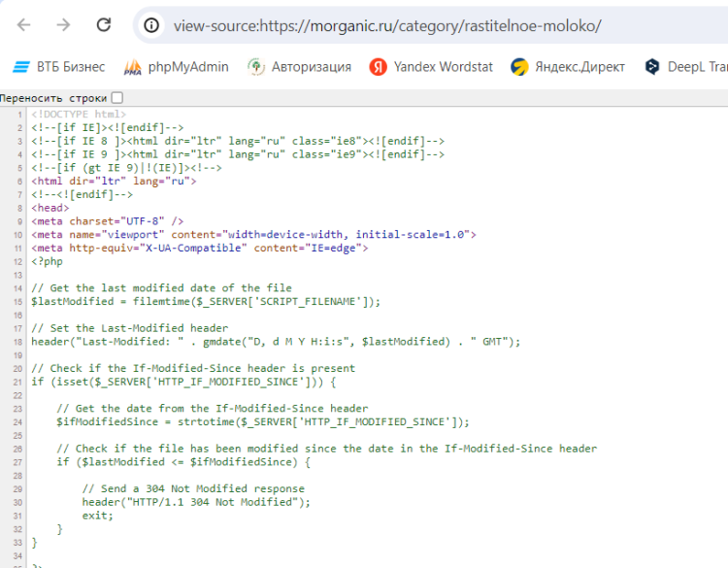This screenshot has height=568, width=728.
Task: Click line number 12 in the gutter
Action: (18, 261)
